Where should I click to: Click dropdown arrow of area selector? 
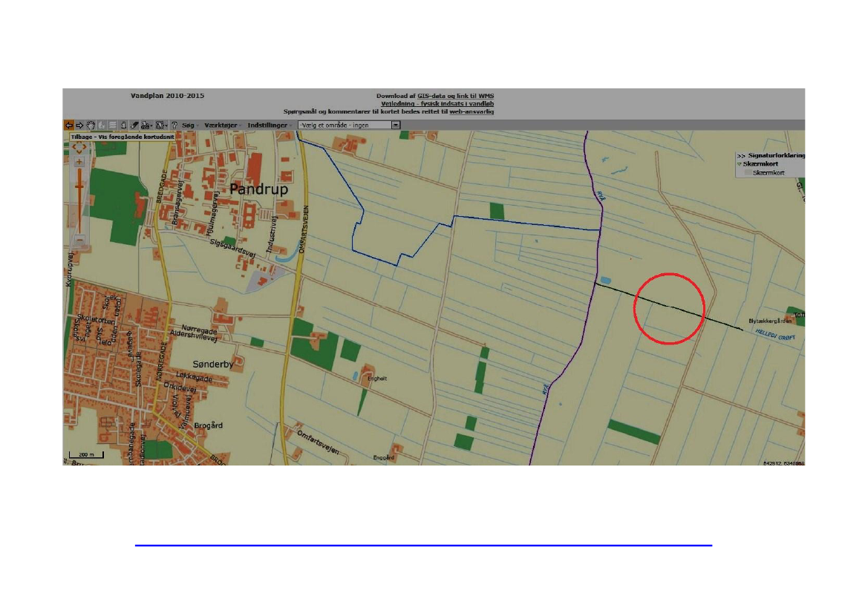point(396,125)
